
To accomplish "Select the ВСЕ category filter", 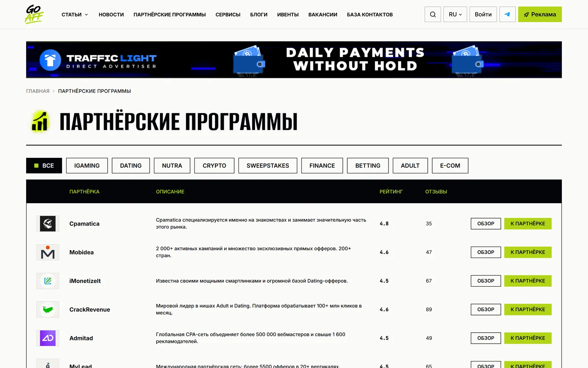I will tap(44, 166).
